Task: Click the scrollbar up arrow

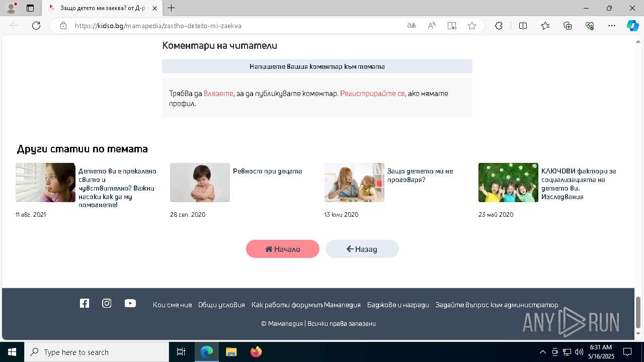Action: point(638,41)
